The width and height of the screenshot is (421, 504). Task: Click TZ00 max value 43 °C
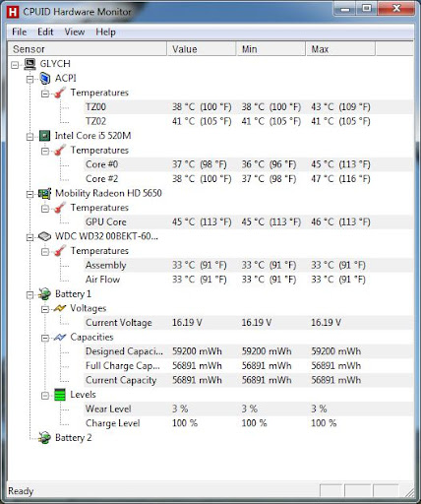click(340, 107)
